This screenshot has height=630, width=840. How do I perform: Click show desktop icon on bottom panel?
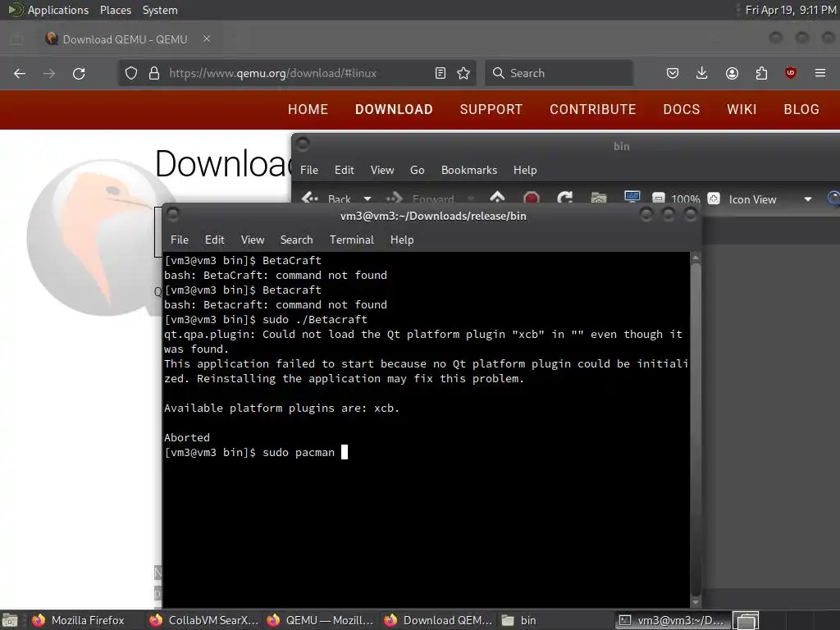tap(10, 621)
